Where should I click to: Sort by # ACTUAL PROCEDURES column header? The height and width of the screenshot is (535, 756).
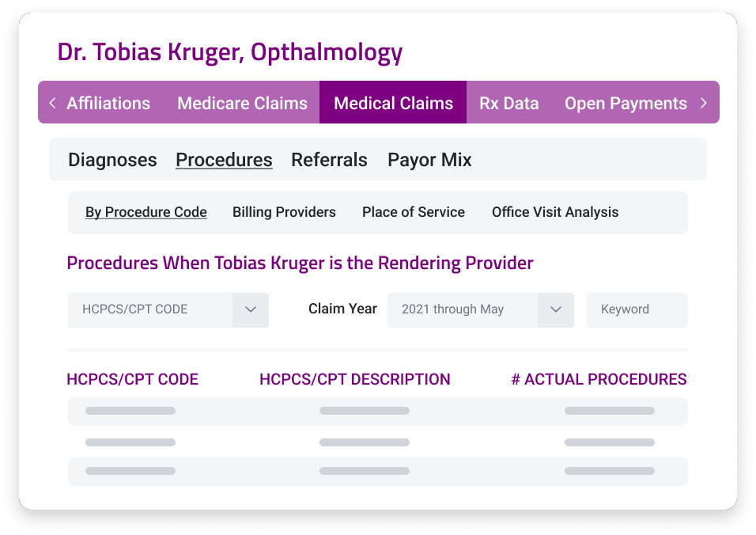[599, 380]
